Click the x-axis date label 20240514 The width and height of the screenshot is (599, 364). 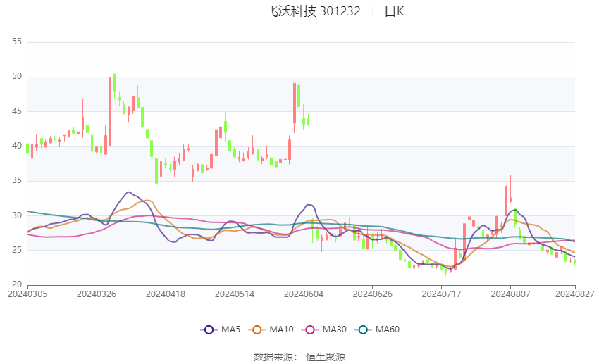tap(235, 294)
